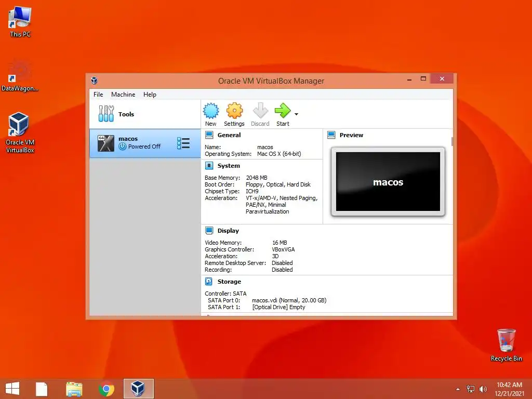Click the System section chip icon
Viewport: 532px width, 399px height.
point(209,166)
